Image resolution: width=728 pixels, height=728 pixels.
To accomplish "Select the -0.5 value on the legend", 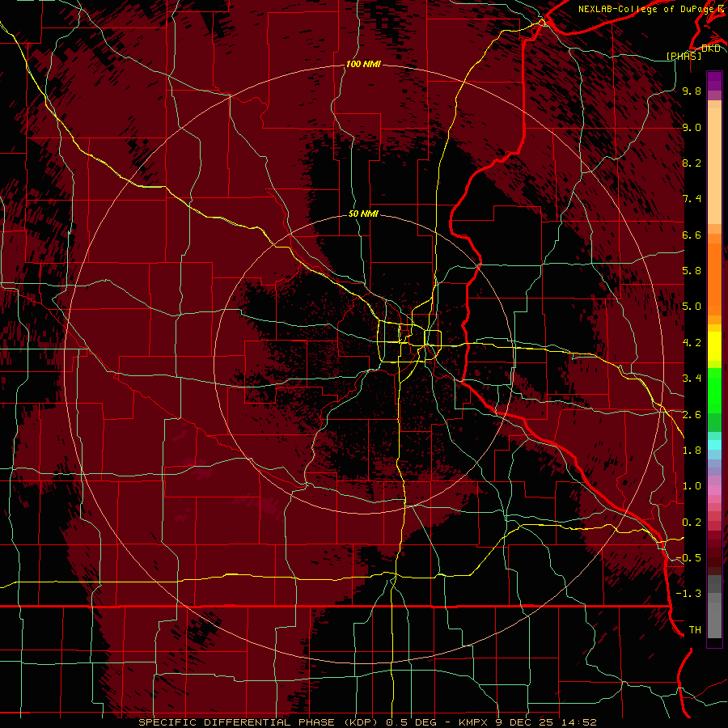I will (x=689, y=558).
